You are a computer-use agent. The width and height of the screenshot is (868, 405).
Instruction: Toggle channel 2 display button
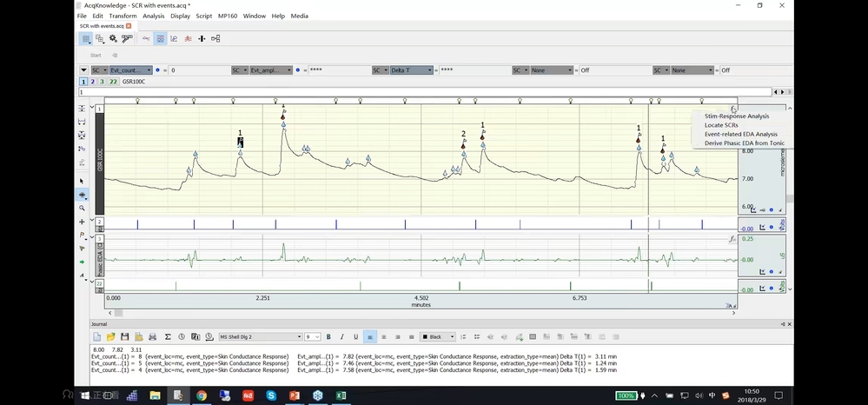pos(93,81)
